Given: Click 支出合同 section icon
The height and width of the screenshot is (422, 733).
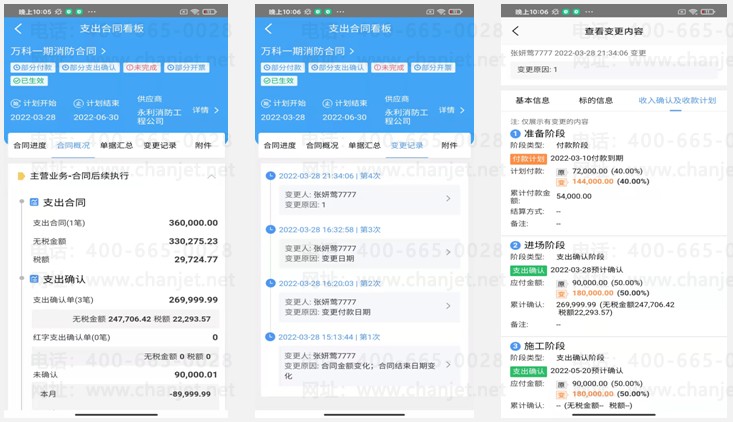Looking at the screenshot, I should 34,202.
